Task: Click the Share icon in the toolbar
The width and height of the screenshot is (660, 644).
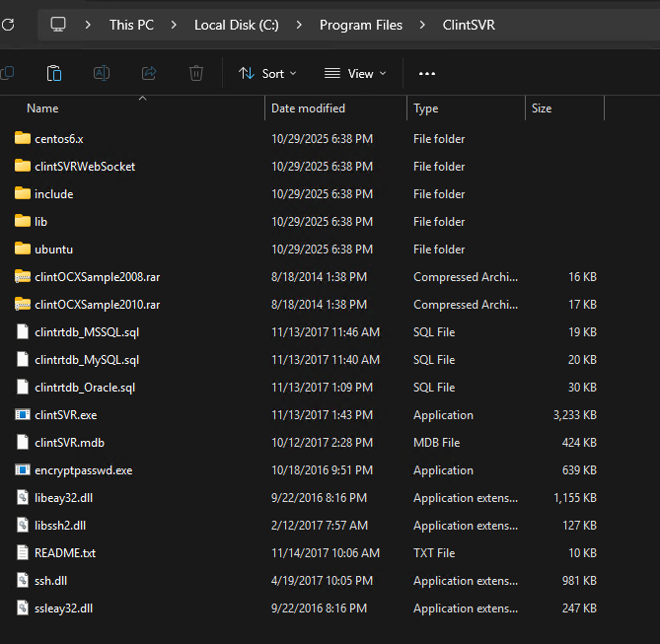Action: coord(149,73)
